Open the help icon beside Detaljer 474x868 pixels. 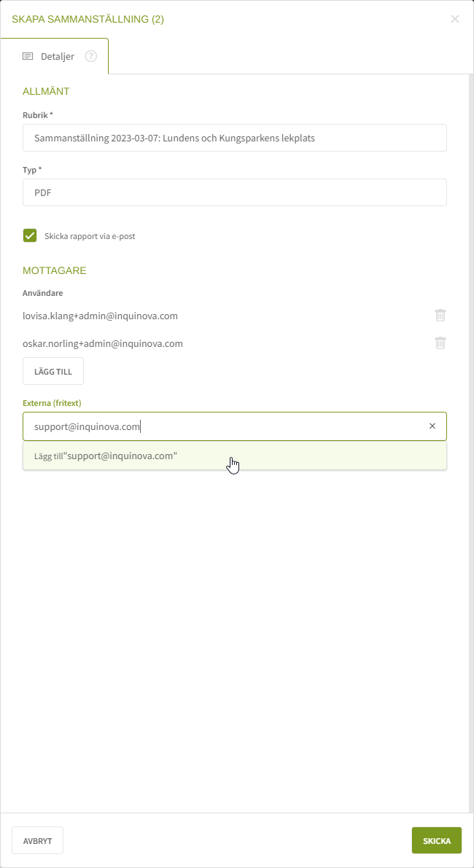(x=91, y=56)
